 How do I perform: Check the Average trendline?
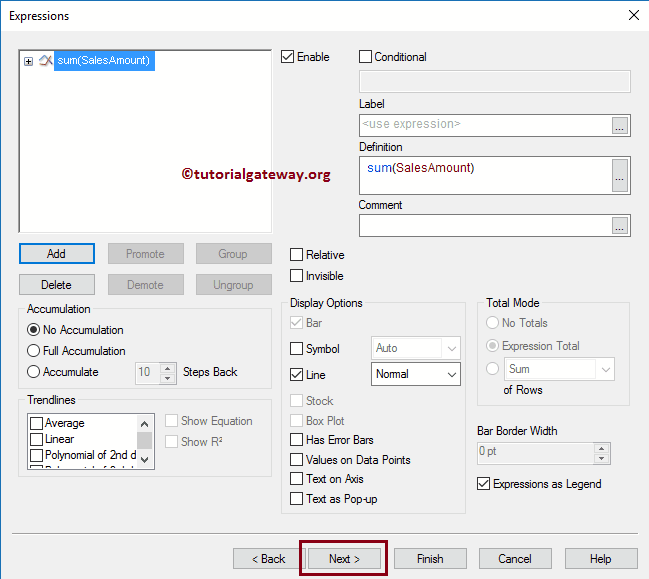pos(37,423)
